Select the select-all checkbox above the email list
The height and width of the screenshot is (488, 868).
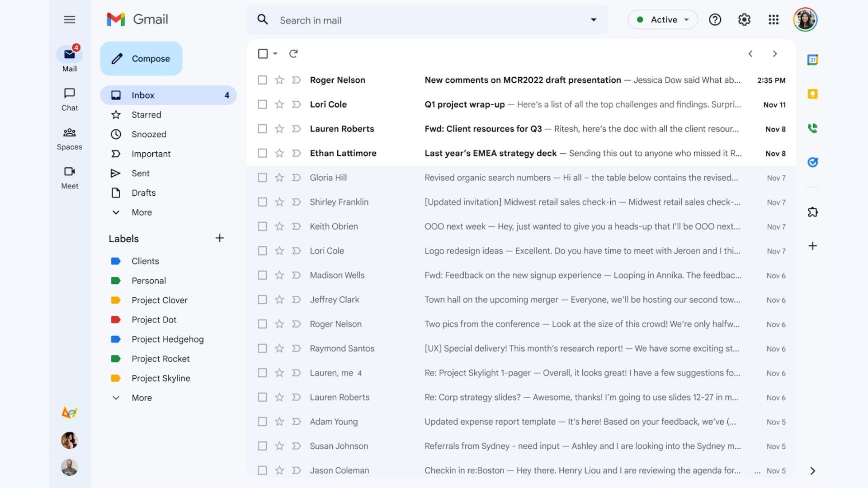pos(262,53)
